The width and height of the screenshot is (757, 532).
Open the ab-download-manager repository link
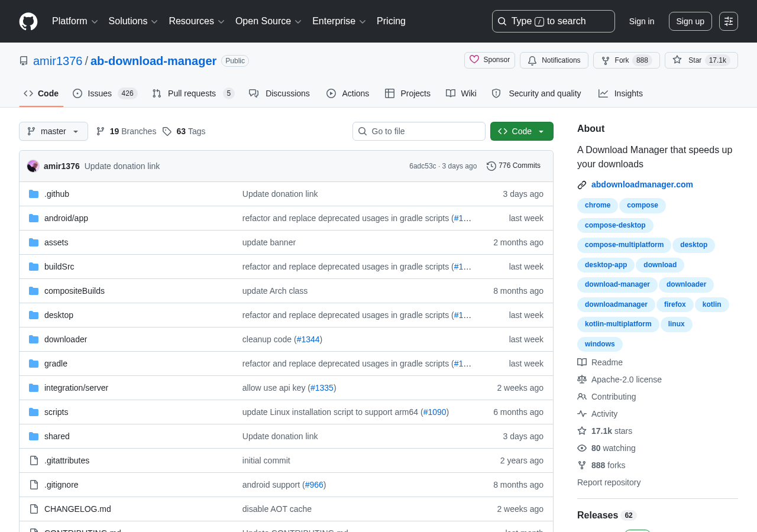tap(153, 61)
